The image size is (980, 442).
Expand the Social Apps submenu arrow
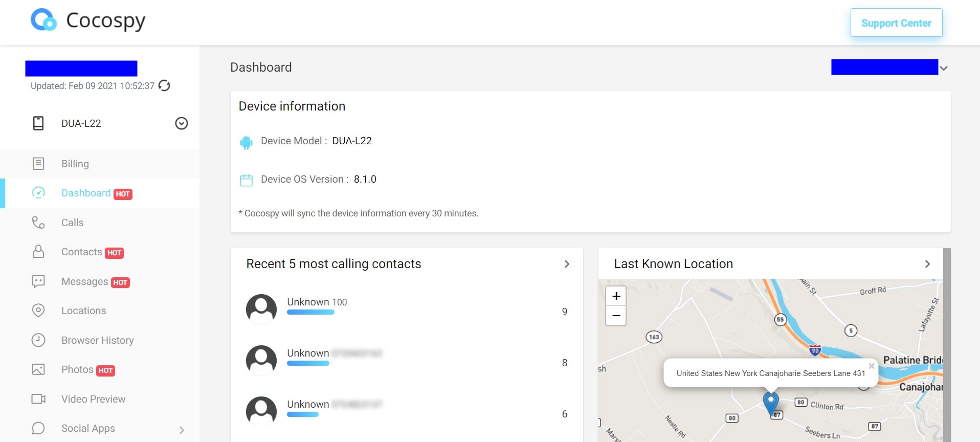[182, 430]
